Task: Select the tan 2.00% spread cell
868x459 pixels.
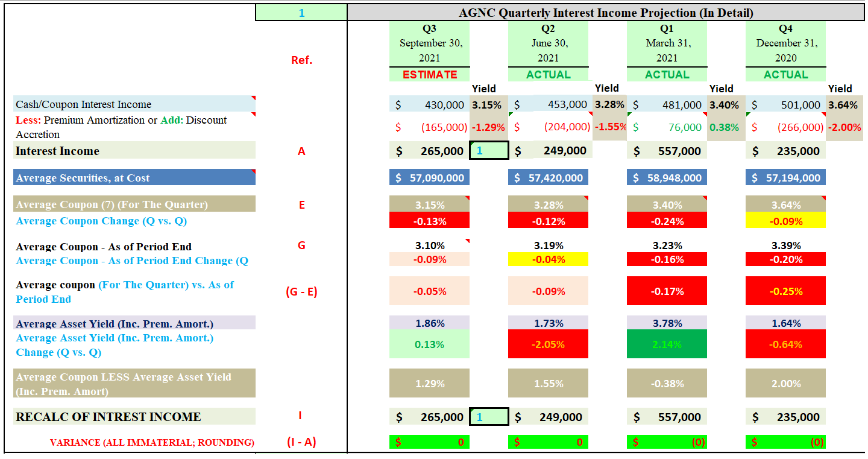Action: click(x=785, y=384)
